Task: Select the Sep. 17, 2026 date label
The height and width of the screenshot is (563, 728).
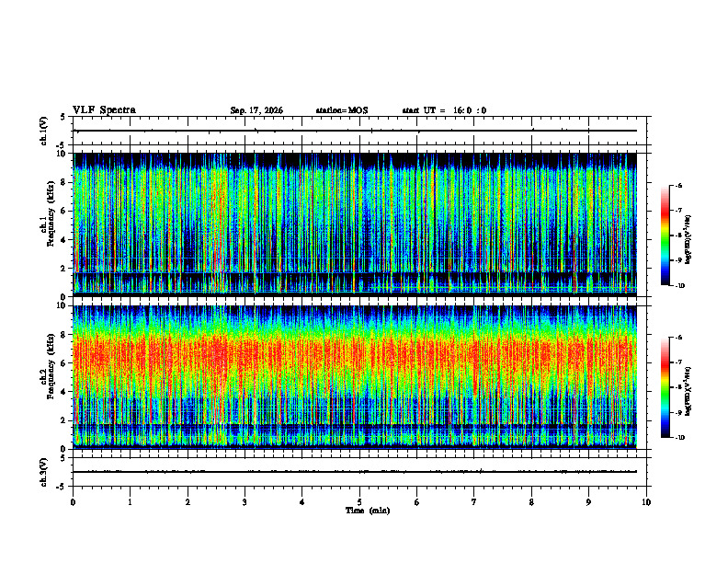Action: point(256,110)
